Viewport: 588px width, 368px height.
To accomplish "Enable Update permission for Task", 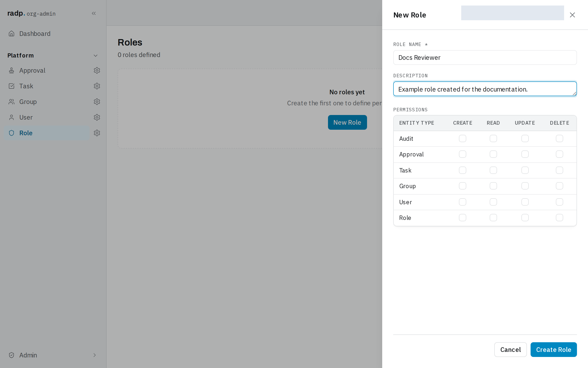I will [x=525, y=170].
